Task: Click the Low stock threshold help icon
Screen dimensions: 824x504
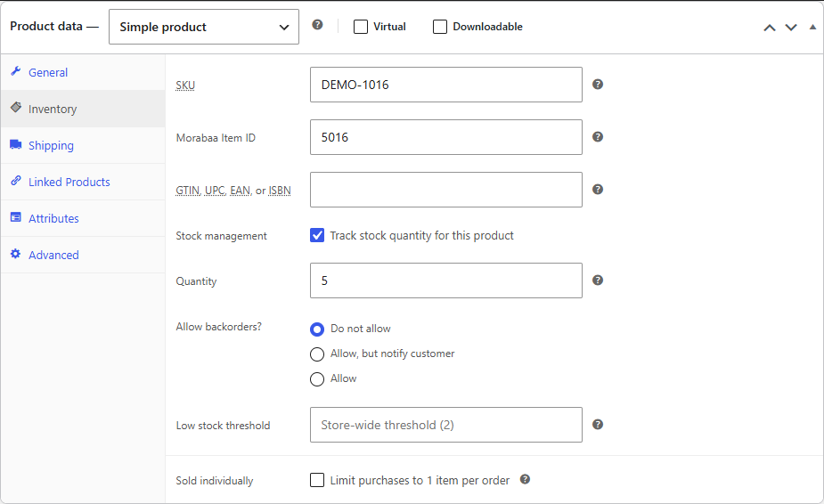Action: coord(598,424)
